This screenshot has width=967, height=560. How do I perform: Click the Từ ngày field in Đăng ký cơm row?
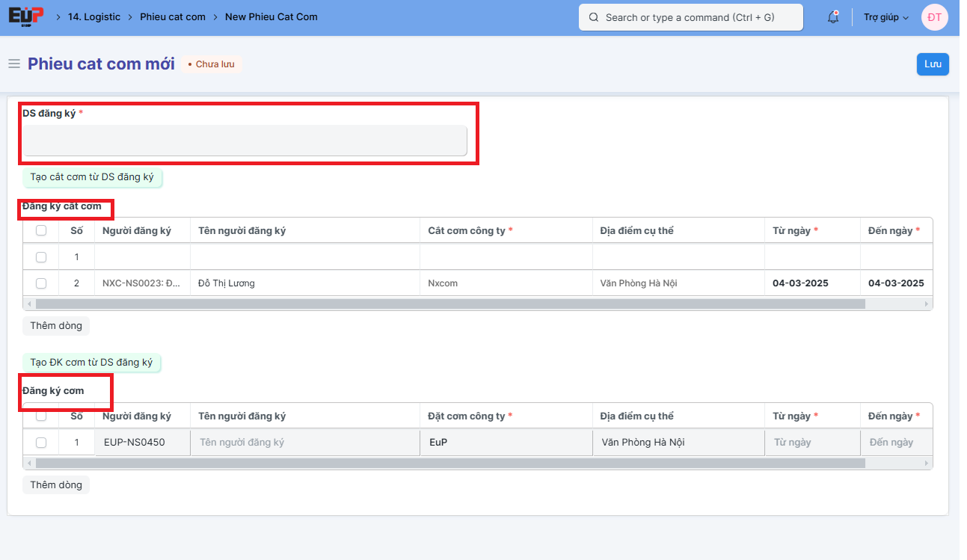click(x=811, y=443)
